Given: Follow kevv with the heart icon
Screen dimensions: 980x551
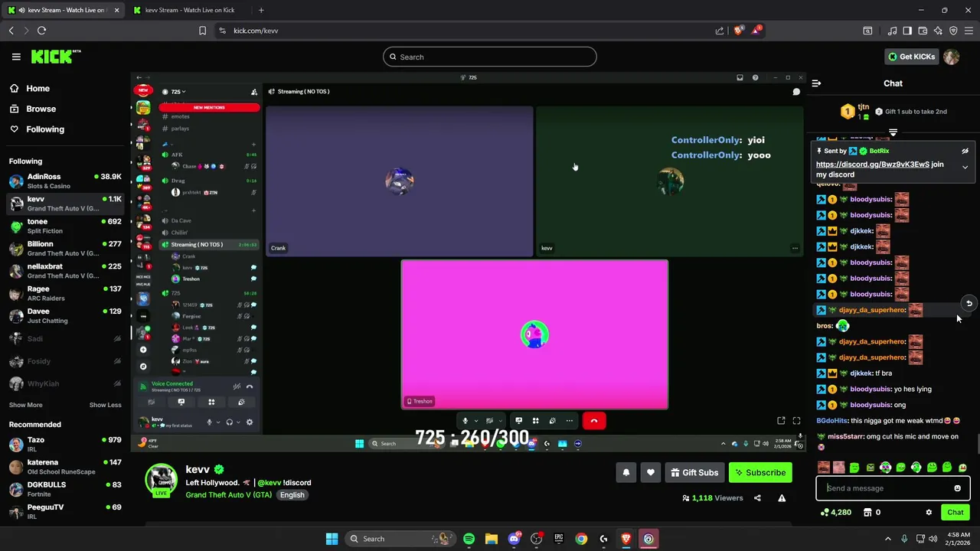Looking at the screenshot, I should [x=650, y=473].
